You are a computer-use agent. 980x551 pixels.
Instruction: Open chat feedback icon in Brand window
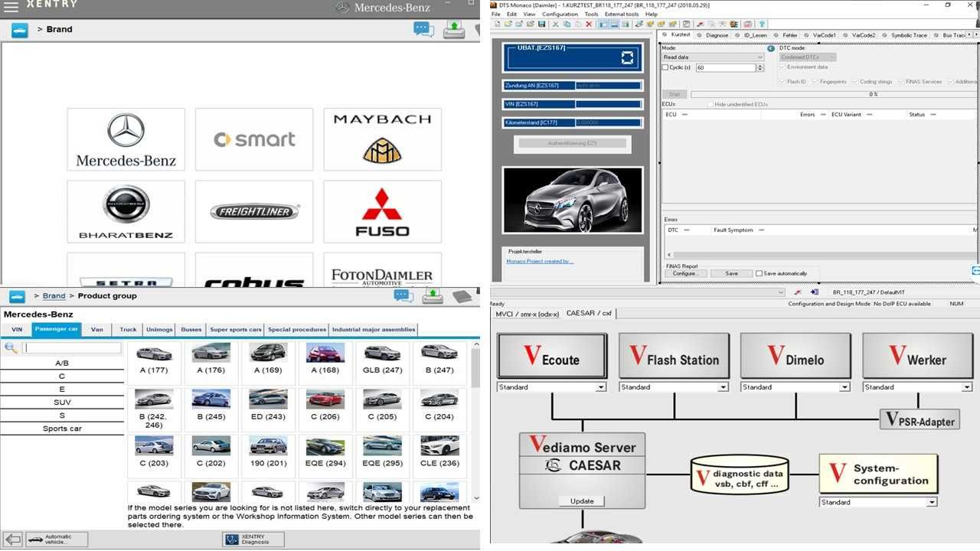pyautogui.click(x=423, y=29)
